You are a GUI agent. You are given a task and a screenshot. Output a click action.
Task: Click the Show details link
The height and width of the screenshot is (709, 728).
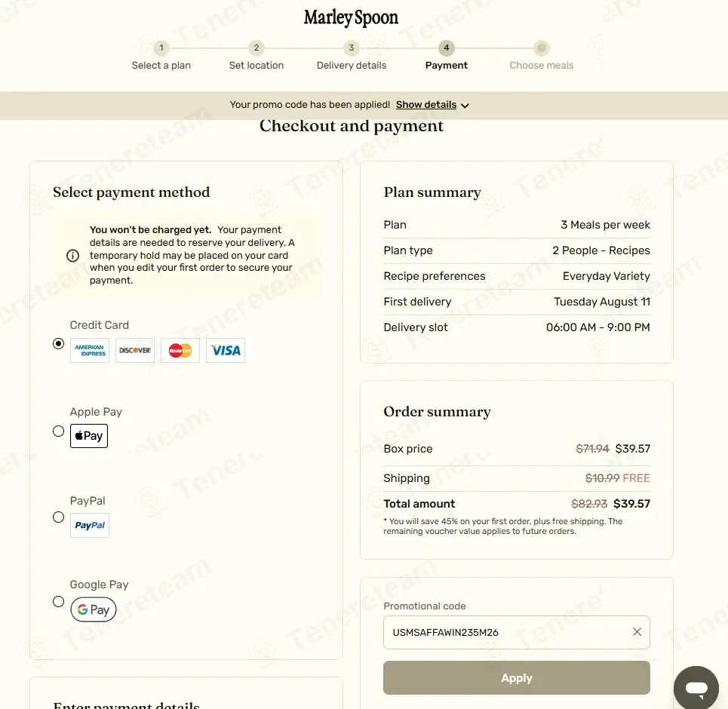point(426,105)
